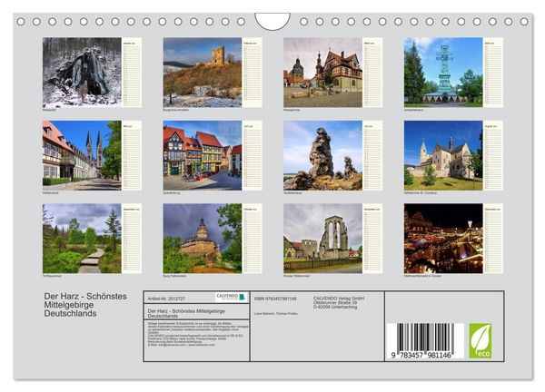The width and height of the screenshot is (545, 392).
Task: Click the 'Artikel-Nr. 2012727' text
Action: (x=166, y=299)
